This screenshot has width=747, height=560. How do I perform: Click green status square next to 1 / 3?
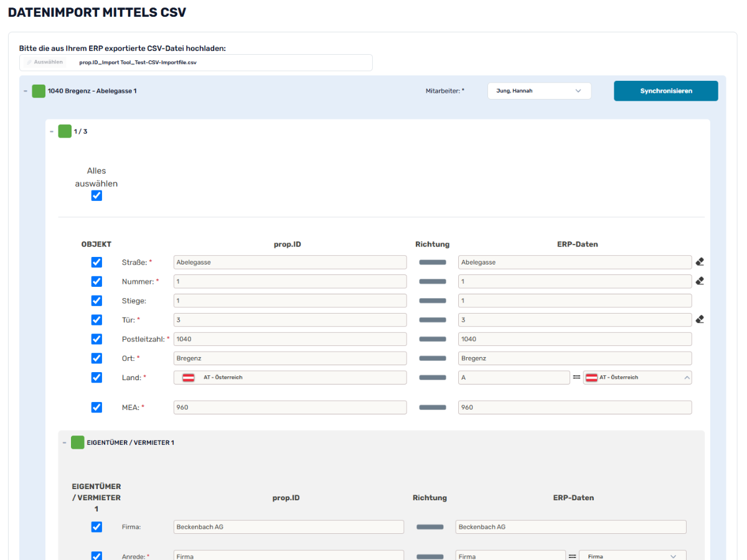(x=65, y=131)
